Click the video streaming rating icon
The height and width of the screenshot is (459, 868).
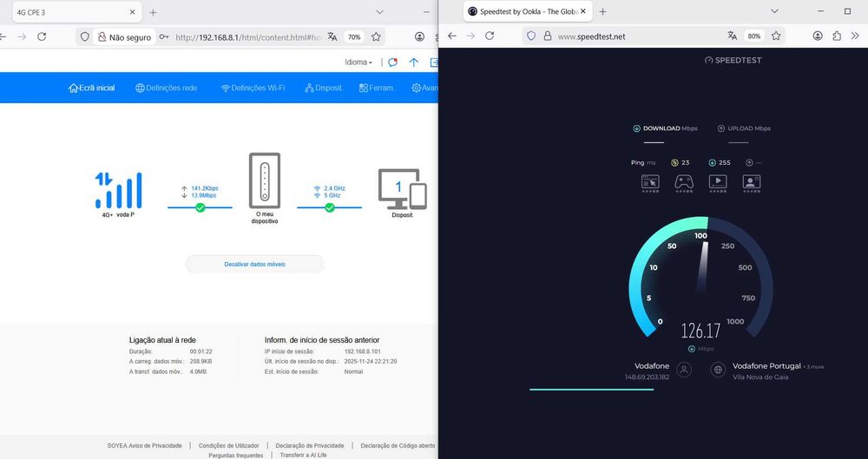[x=718, y=183]
